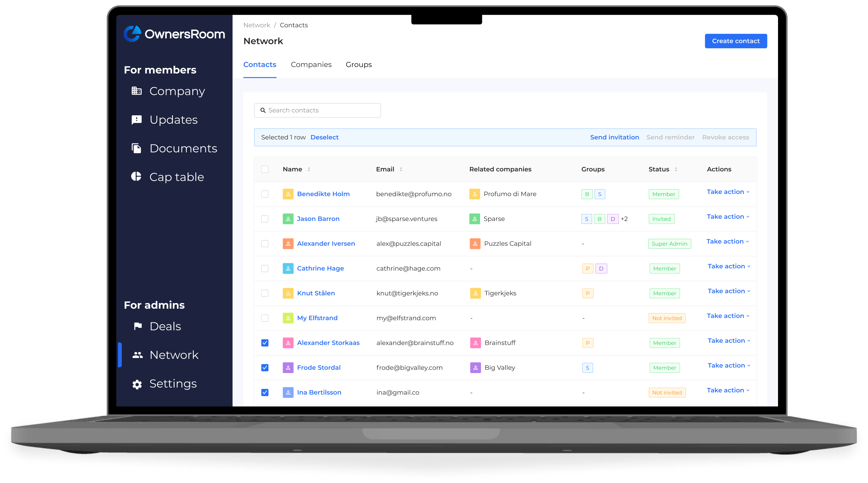Toggle the select-all checkbox in table header
This screenshot has height=483, width=868.
tap(265, 169)
